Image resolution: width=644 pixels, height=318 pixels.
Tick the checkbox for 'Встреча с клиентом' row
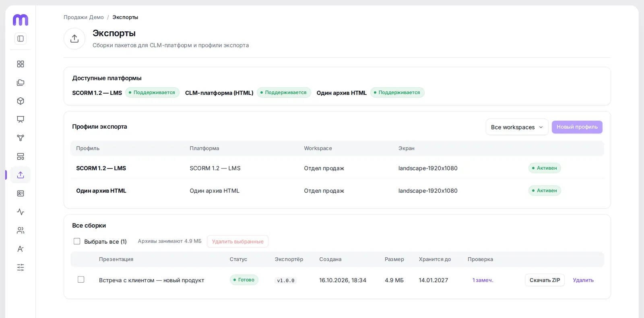coord(81,279)
